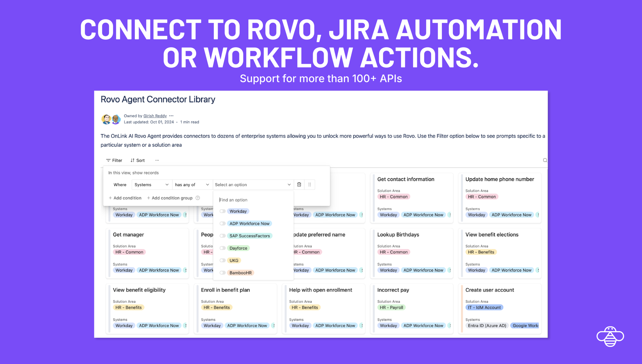Click the Find an option search field

coord(253,200)
